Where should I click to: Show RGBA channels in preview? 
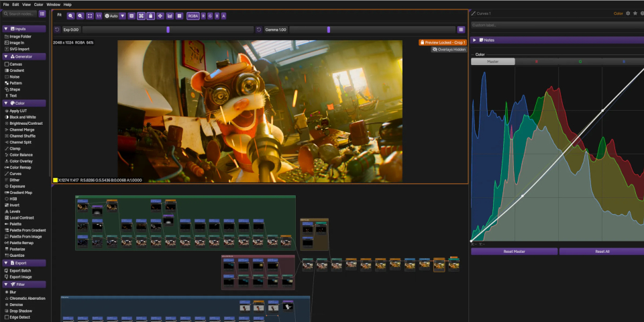(193, 16)
